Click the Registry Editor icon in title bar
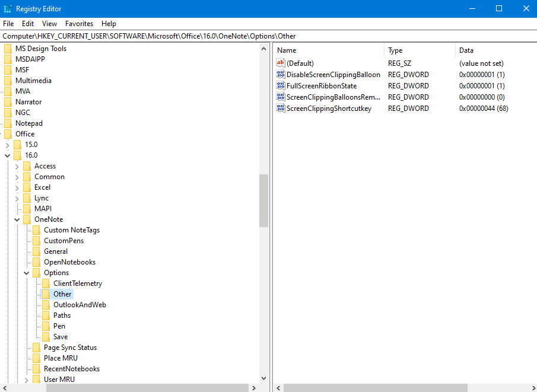Viewport: 537px width, 392px height. pyautogui.click(x=8, y=9)
